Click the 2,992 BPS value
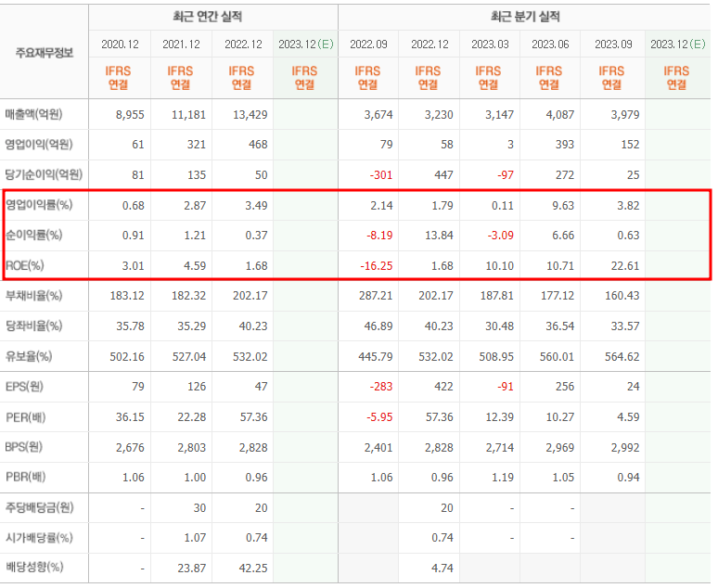Image resolution: width=718 pixels, height=588 pixels. click(625, 448)
